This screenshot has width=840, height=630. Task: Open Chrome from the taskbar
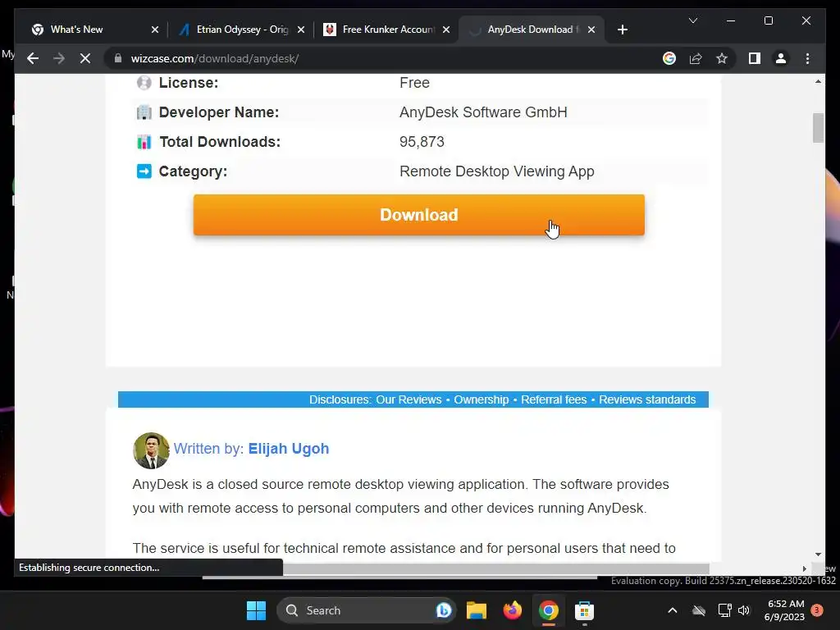click(x=548, y=610)
